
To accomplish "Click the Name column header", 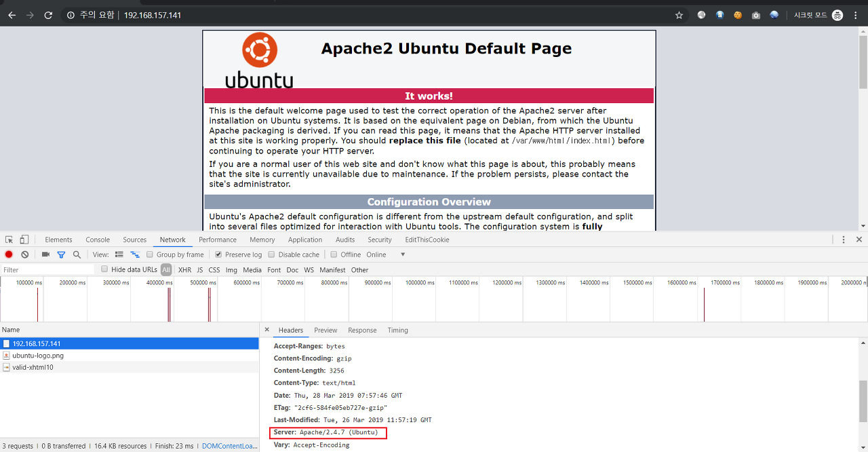I will (x=130, y=330).
